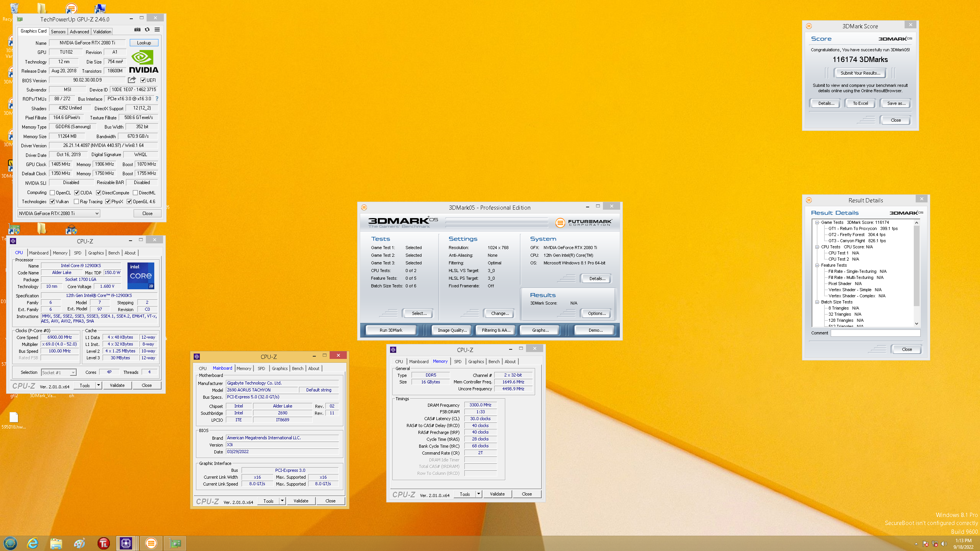
Task: Click the Bus Interface question mark help
Action: [x=157, y=99]
